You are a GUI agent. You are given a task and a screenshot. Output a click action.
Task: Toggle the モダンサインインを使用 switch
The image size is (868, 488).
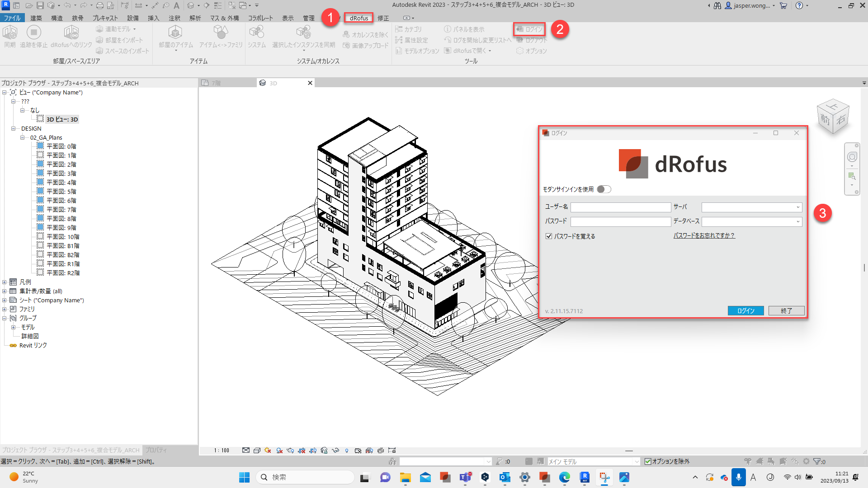click(x=604, y=189)
